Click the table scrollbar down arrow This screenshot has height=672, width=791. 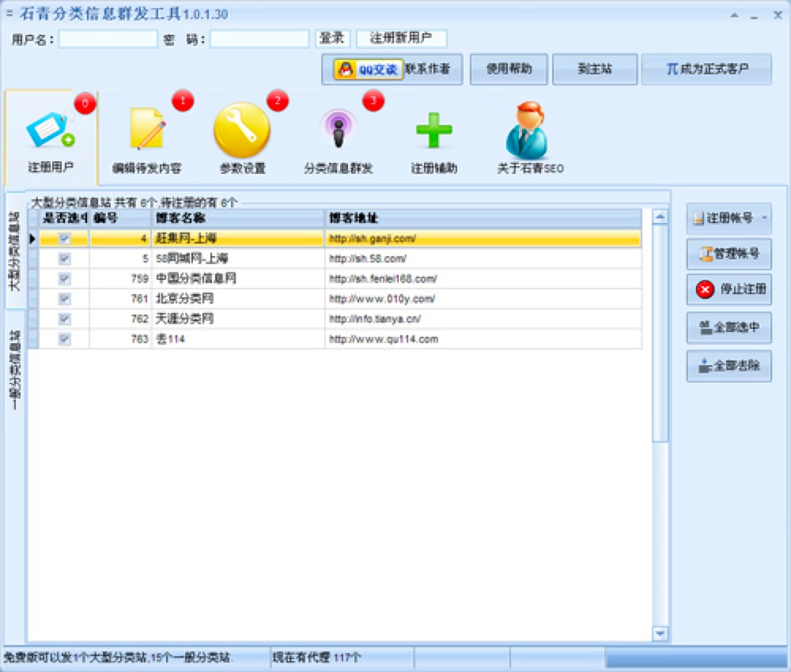tap(660, 633)
